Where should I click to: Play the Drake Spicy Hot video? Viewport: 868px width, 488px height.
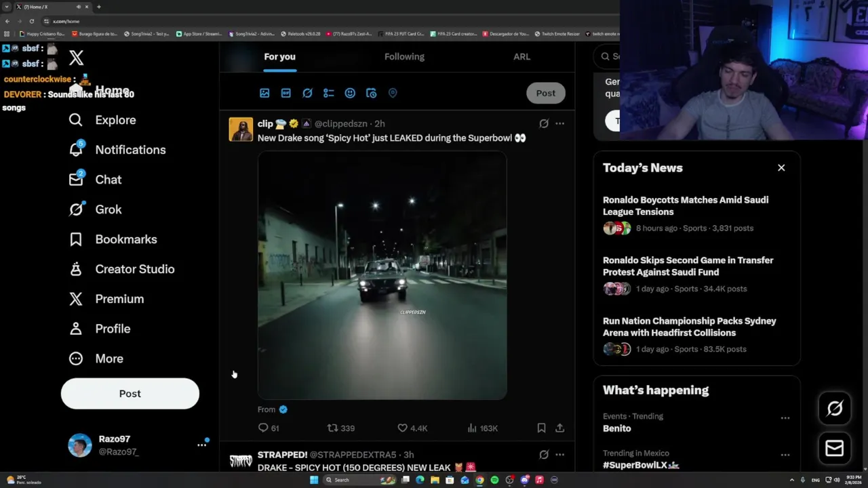click(x=382, y=275)
